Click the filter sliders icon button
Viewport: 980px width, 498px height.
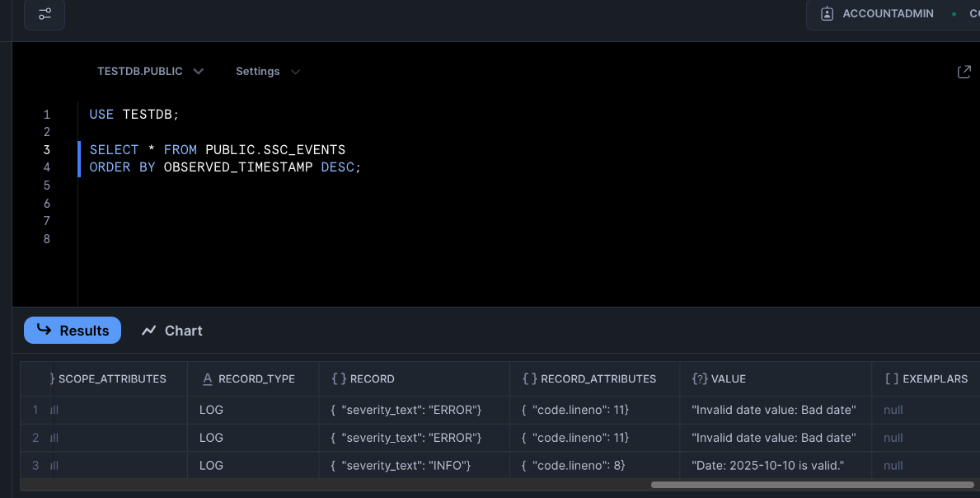click(x=45, y=14)
